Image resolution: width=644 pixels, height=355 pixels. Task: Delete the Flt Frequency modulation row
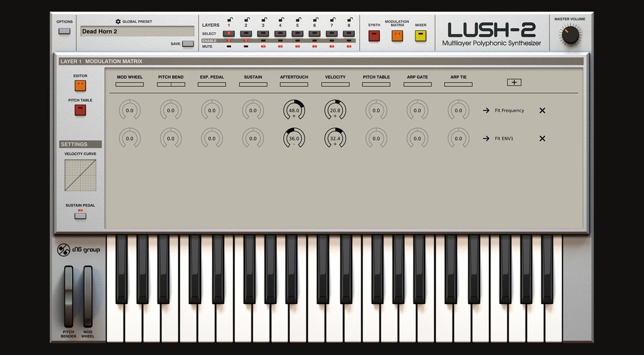coord(542,110)
